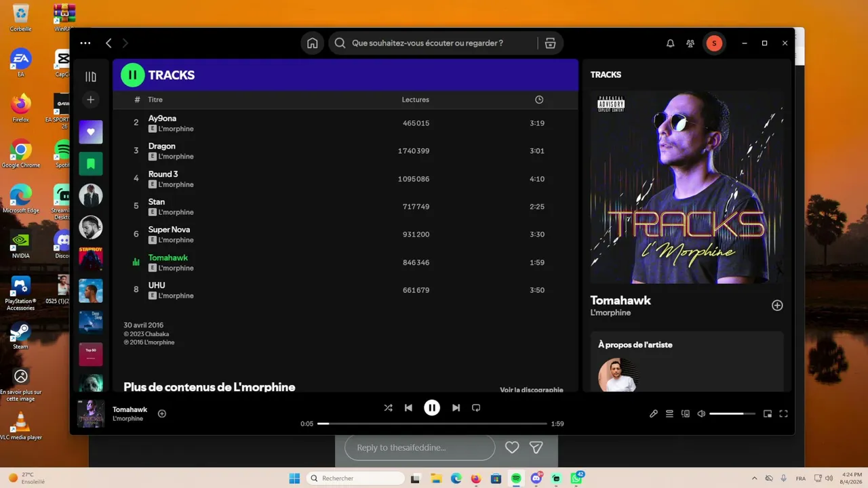Click the heart icon in the background window

click(512, 447)
